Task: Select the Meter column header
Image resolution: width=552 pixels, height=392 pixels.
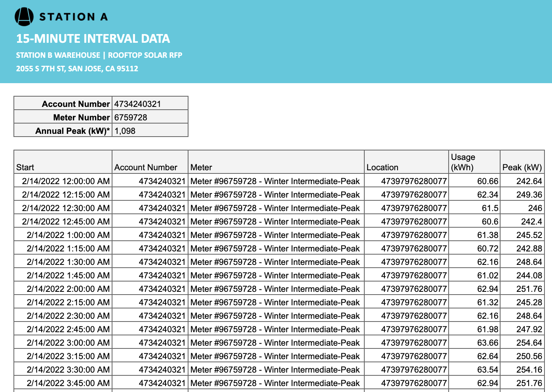Action: [x=276, y=167]
